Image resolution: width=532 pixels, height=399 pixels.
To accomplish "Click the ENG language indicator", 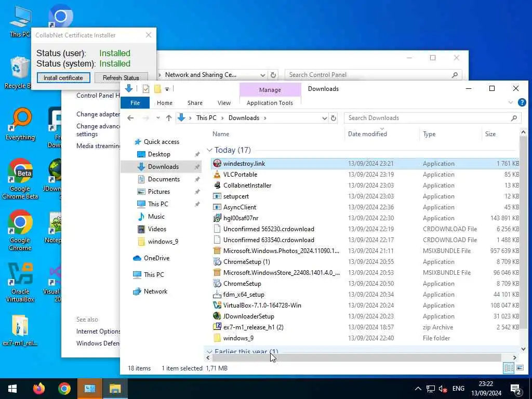I will click(458, 389).
